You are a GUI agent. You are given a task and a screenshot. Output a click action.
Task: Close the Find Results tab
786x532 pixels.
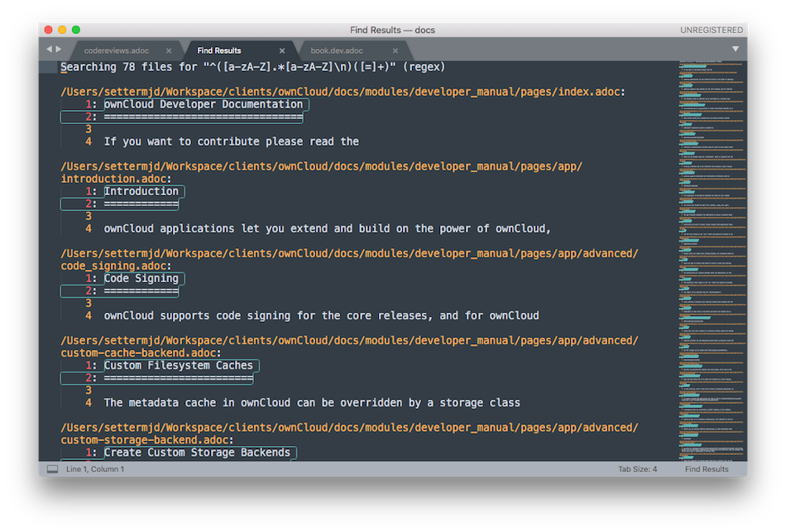point(282,50)
